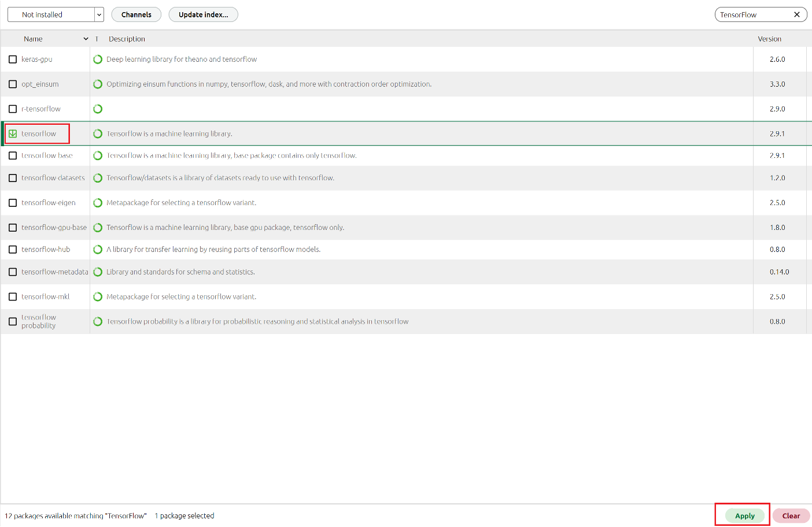Click the Version column header
The width and height of the screenshot is (812, 527).
[770, 39]
